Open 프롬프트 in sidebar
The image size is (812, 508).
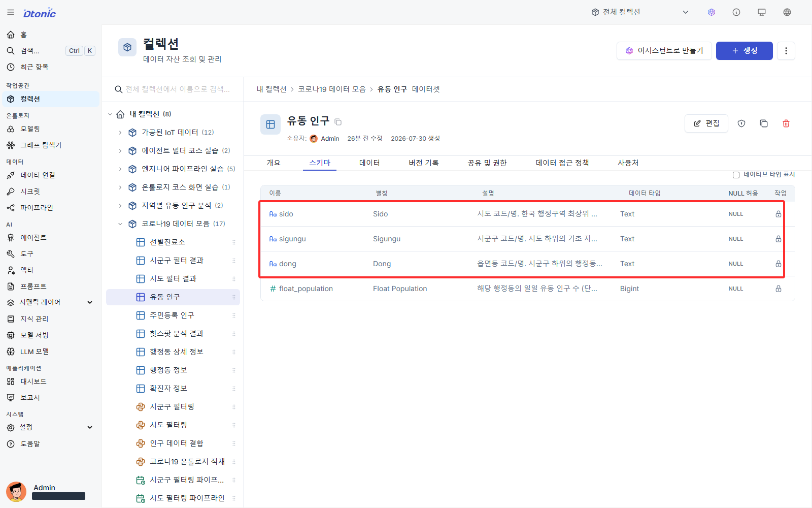(51, 287)
